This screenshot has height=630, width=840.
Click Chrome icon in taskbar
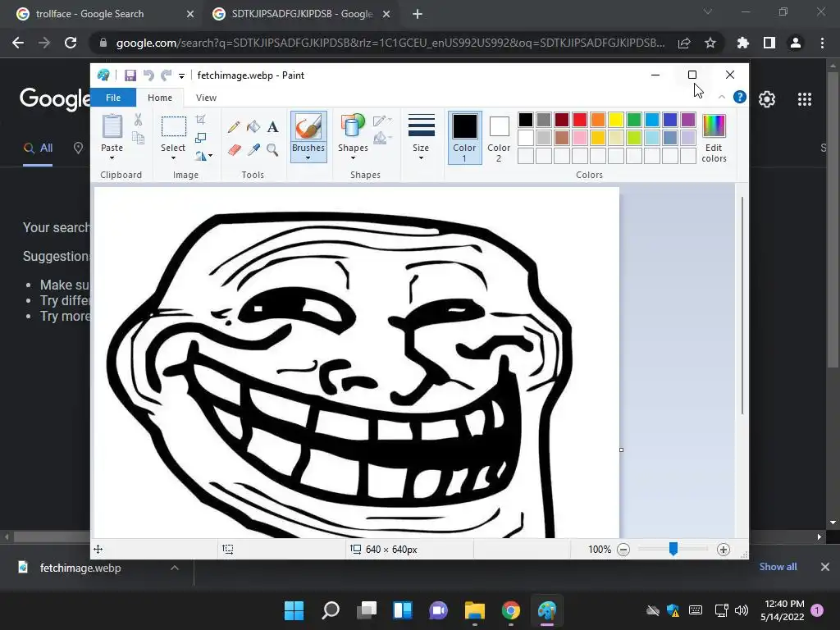pos(511,610)
